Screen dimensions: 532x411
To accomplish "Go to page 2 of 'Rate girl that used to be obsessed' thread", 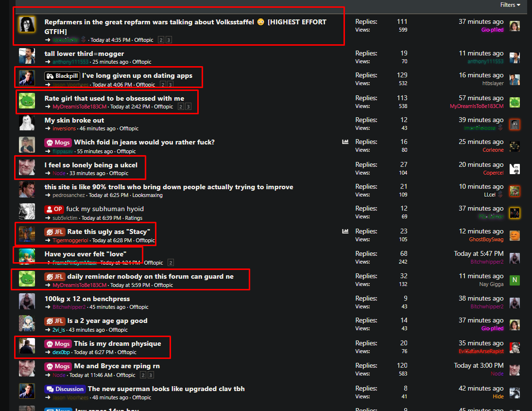I will (181, 107).
